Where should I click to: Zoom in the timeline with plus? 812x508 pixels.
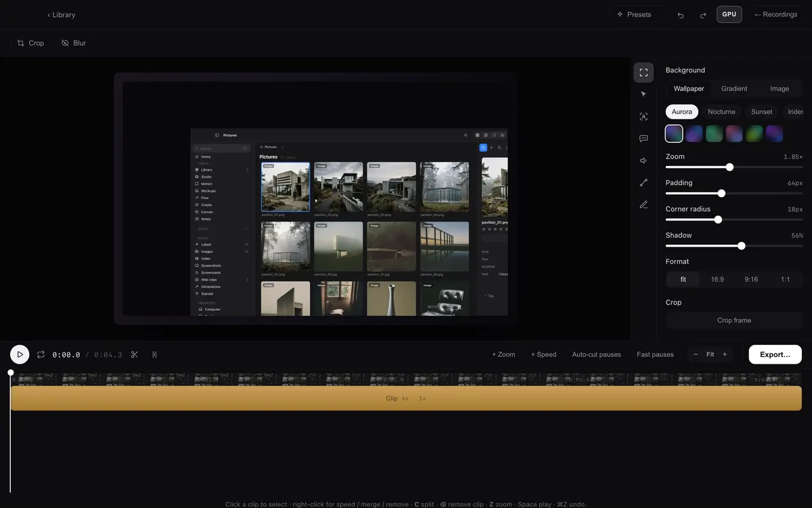tap(725, 354)
